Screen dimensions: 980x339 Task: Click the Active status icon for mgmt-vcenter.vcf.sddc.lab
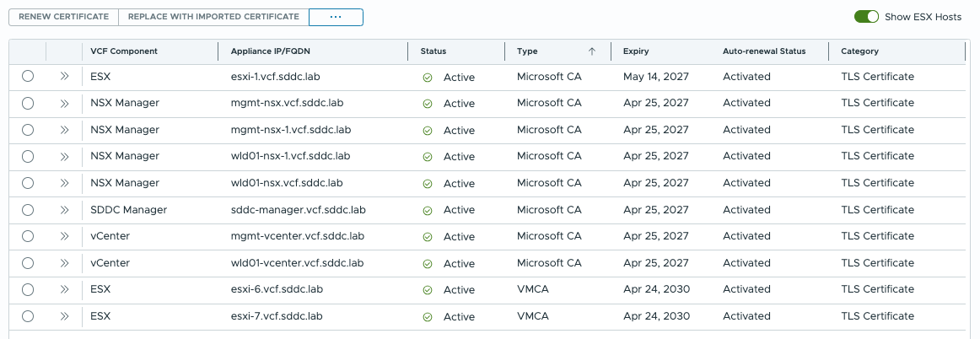click(428, 237)
